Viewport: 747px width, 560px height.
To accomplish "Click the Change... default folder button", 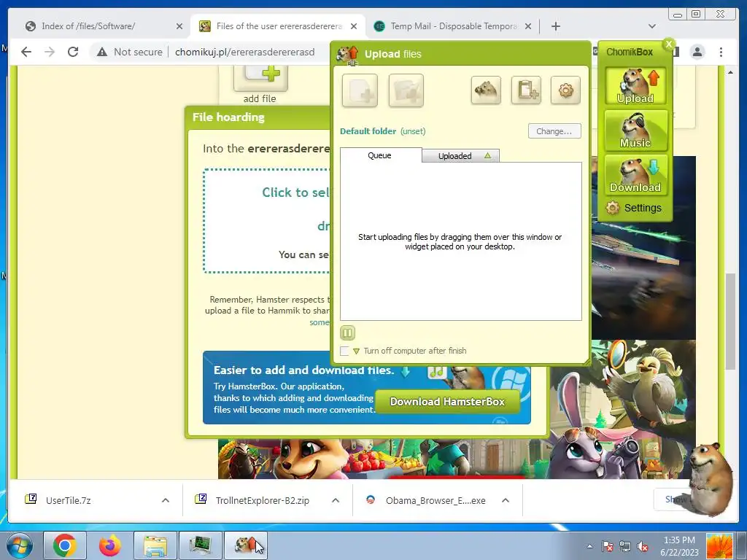I will pos(554,131).
